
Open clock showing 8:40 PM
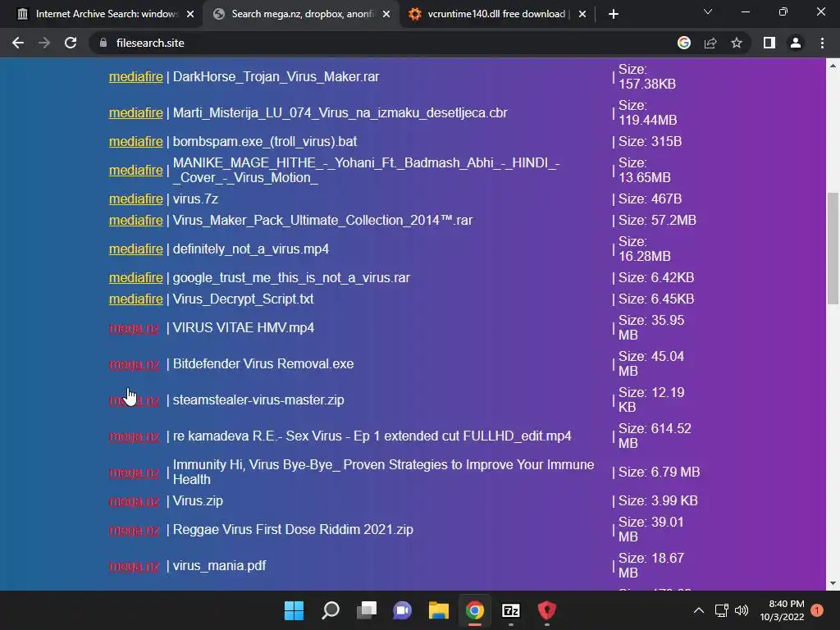point(782,610)
